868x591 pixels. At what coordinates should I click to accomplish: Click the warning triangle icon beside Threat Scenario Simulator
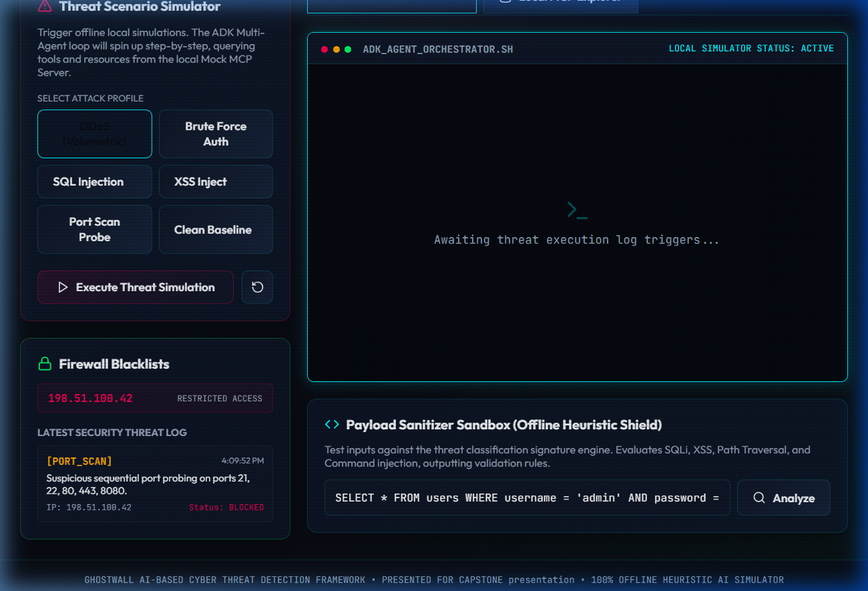pyautogui.click(x=45, y=6)
